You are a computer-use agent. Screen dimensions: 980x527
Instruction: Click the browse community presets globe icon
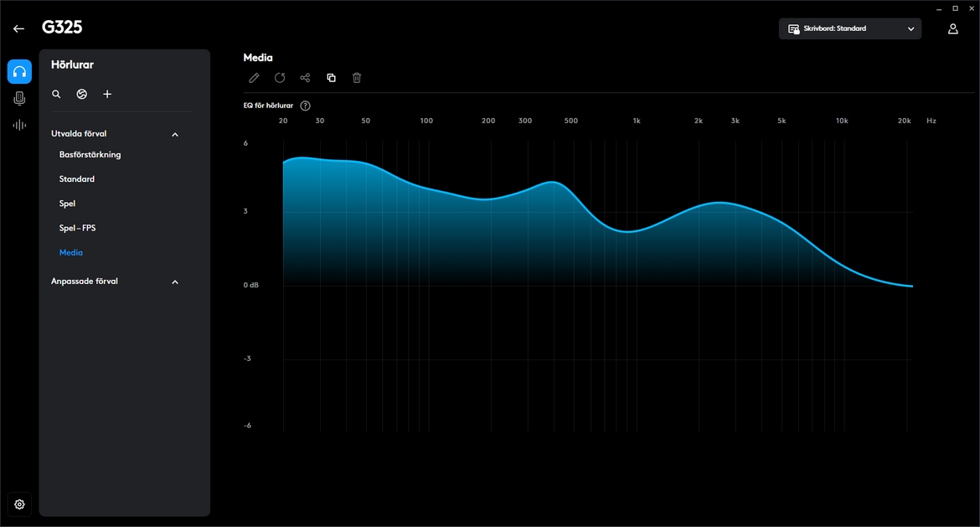[x=81, y=95]
